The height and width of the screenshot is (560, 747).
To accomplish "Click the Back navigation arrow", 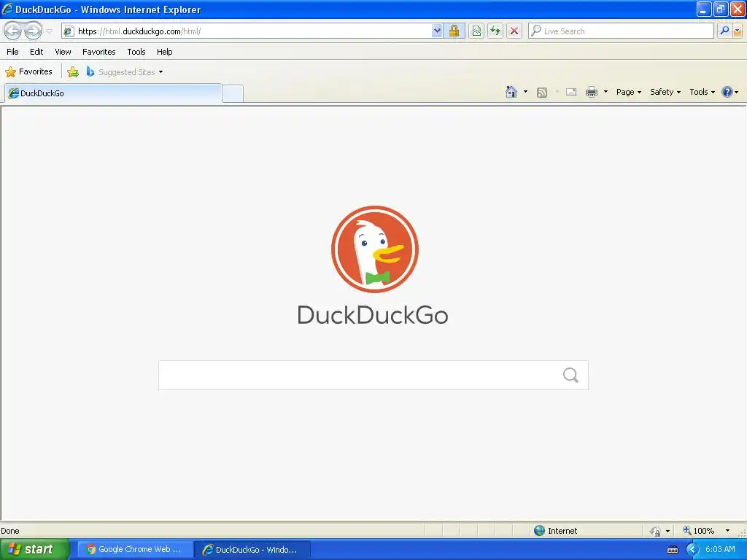I will tap(13, 31).
